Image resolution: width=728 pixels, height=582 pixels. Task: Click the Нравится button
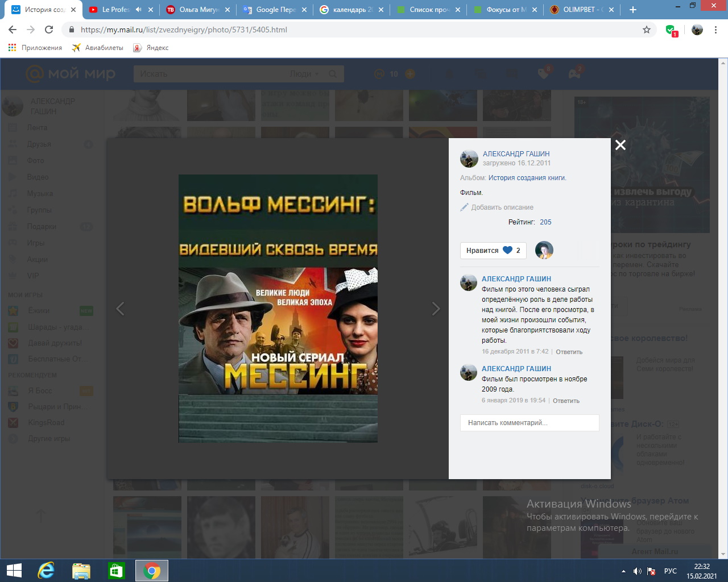493,250
